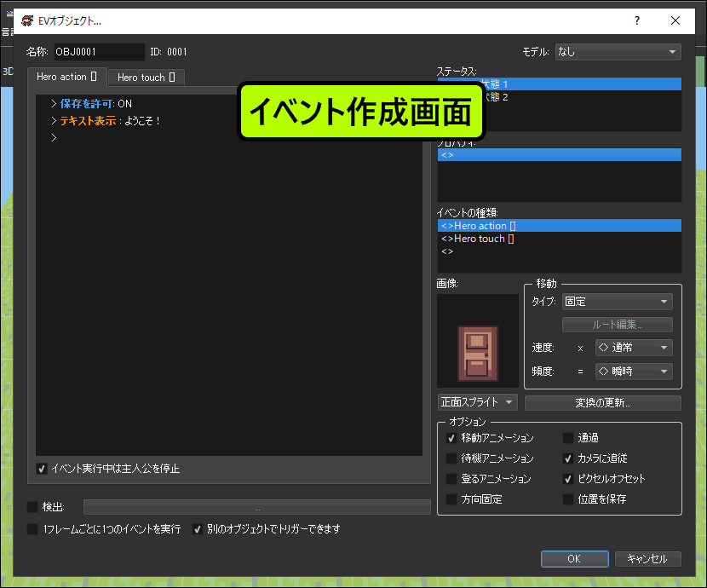Uncheck イベント実行中は主人公を停止
Screen dimensions: 707x588
(x=42, y=469)
